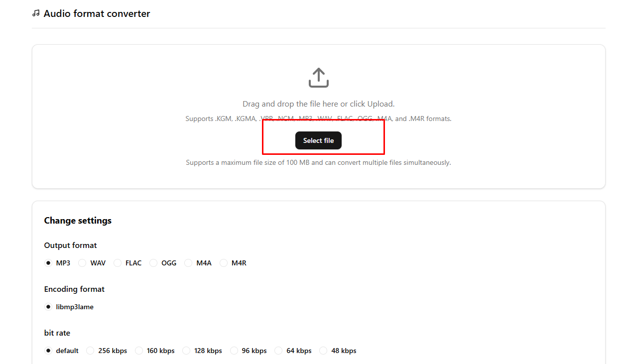The height and width of the screenshot is (364, 627).
Task: Click the upload arrow icon
Action: [x=318, y=78]
